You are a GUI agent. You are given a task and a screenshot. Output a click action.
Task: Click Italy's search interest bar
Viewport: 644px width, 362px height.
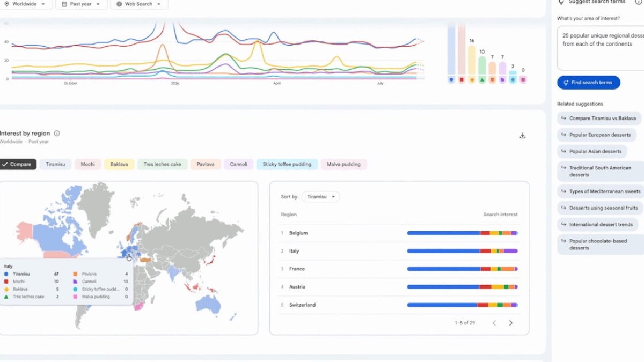462,251
